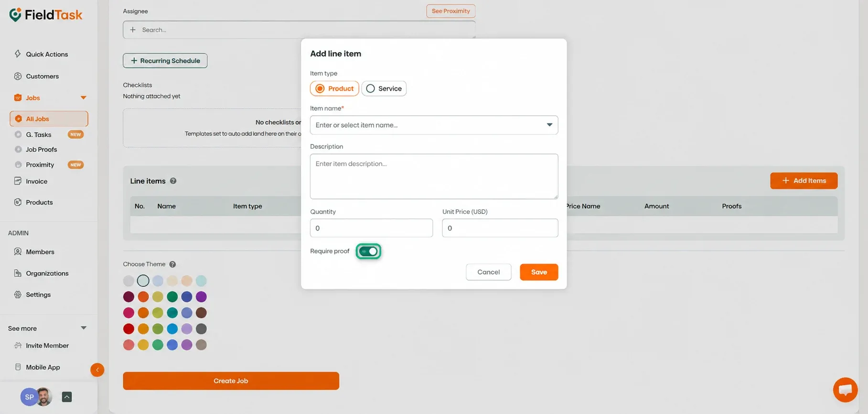Viewport: 868px width, 414px height.
Task: Click the Proofs column header
Action: 731,206
